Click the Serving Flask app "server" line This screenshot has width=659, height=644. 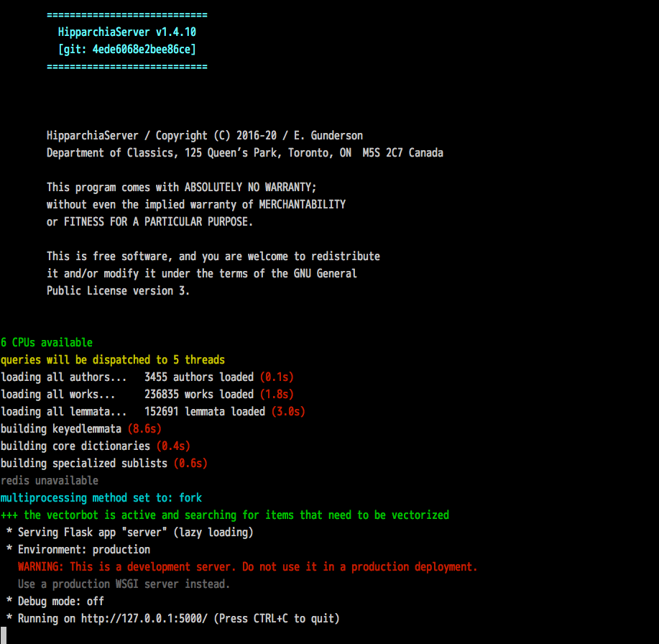(129, 532)
